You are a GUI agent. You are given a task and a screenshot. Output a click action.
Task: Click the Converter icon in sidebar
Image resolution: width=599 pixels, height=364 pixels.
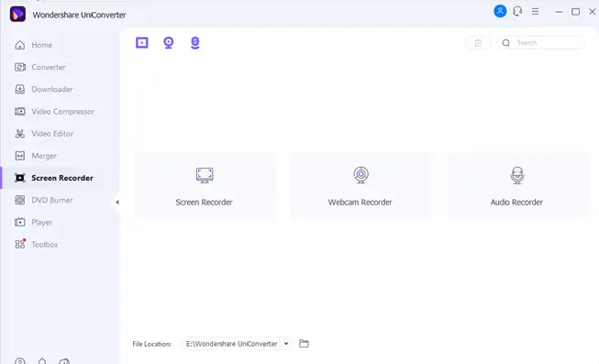pyautogui.click(x=20, y=67)
